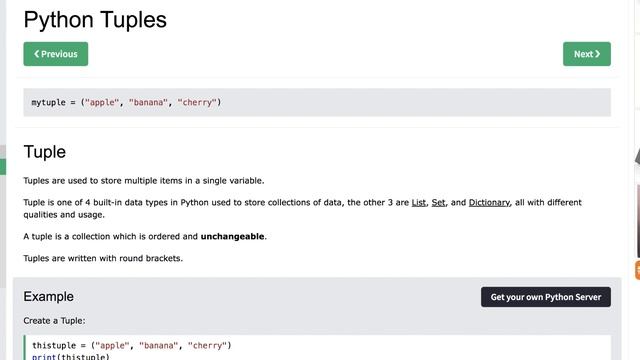
Task: Click the Create a Tuple caption
Action: (x=54, y=321)
